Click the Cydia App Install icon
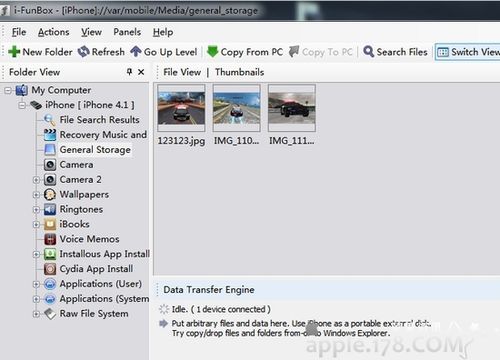 50,269
